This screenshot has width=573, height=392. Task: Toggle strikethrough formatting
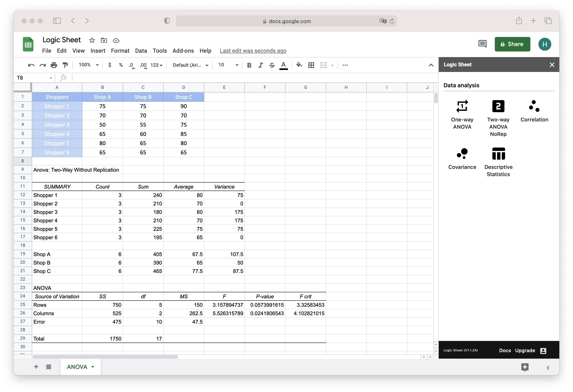(272, 65)
